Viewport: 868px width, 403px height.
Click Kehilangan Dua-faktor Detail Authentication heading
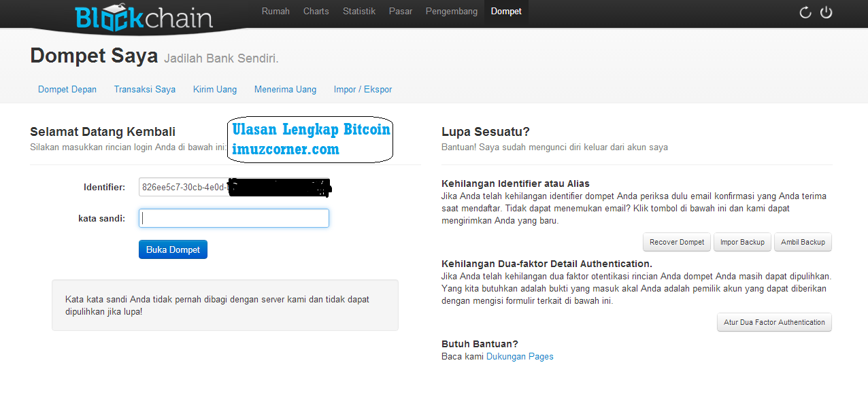pos(547,264)
